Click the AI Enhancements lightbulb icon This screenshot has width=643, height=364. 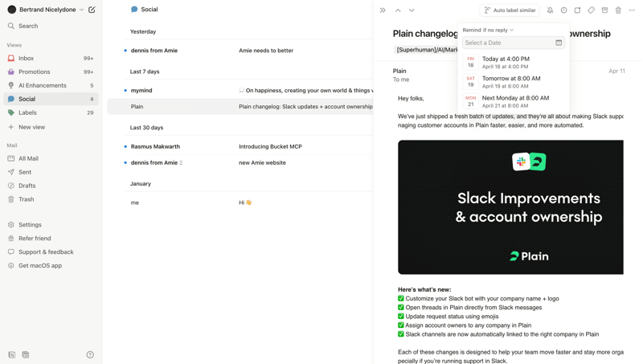(11, 85)
